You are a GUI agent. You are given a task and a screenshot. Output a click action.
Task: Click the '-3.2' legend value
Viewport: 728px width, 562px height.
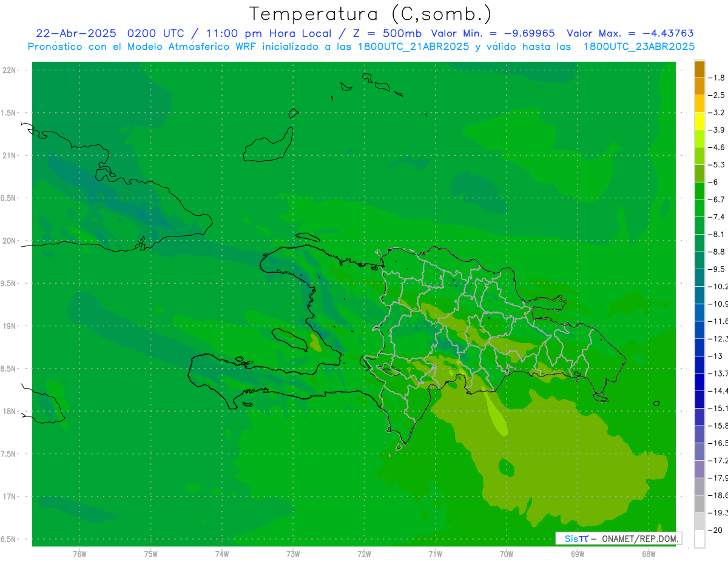click(x=717, y=113)
